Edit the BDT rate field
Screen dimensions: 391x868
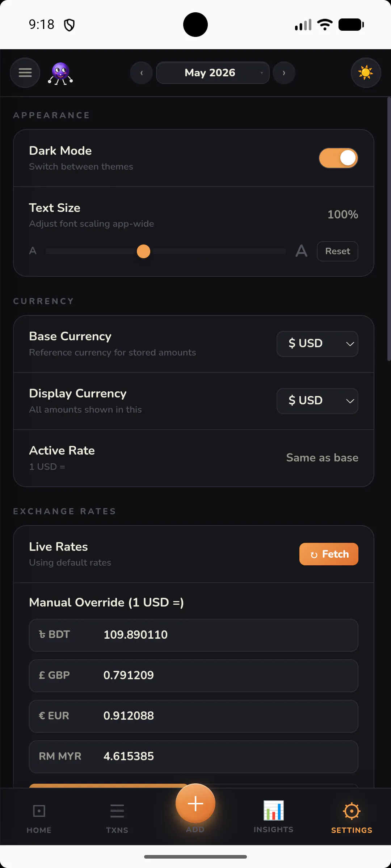(194, 635)
